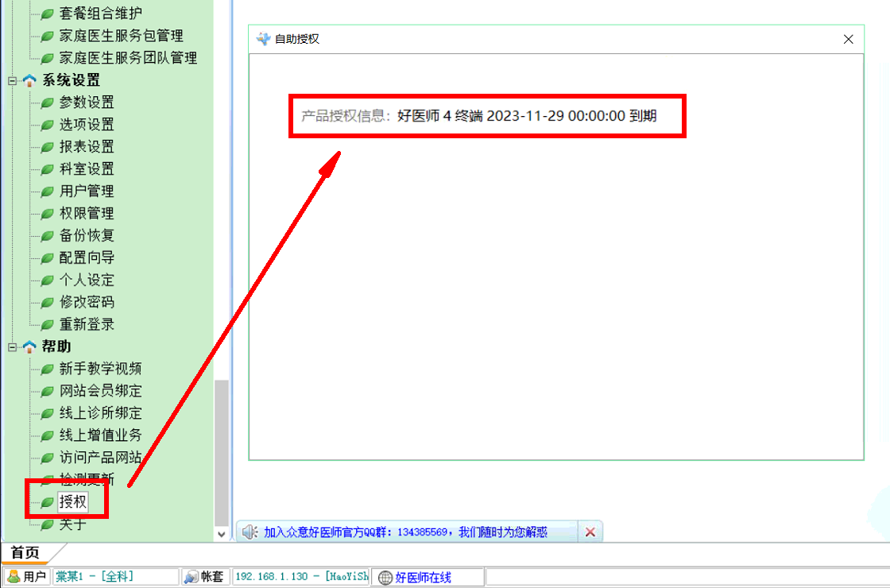
Task: Click the leaf icon beside 个人设定
Action: point(47,280)
